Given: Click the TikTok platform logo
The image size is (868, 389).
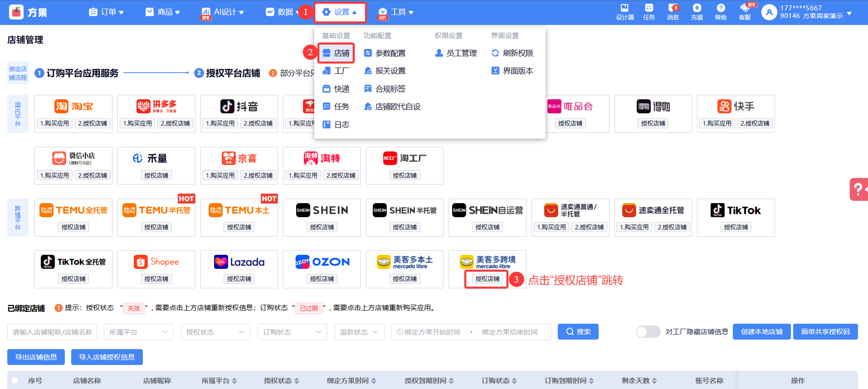Looking at the screenshot, I should click(736, 210).
